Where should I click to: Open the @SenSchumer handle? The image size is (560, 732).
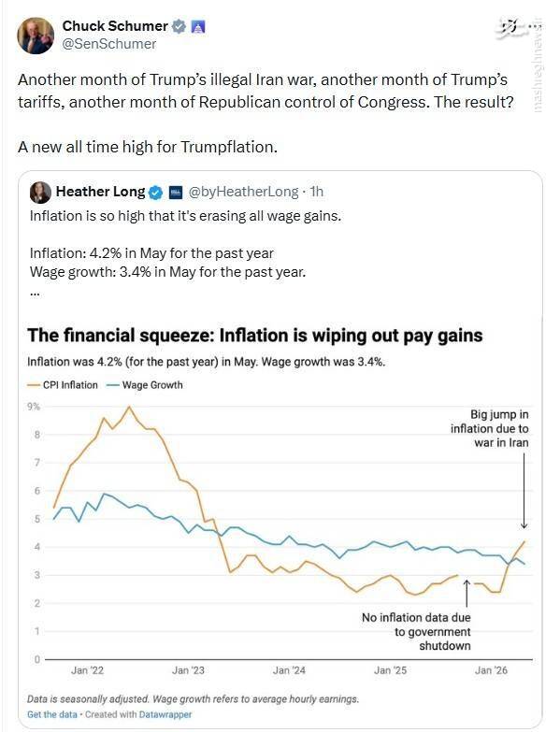(x=108, y=44)
